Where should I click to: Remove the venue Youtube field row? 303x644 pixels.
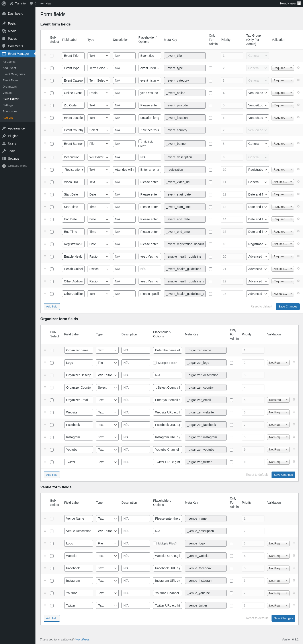[x=294, y=593]
